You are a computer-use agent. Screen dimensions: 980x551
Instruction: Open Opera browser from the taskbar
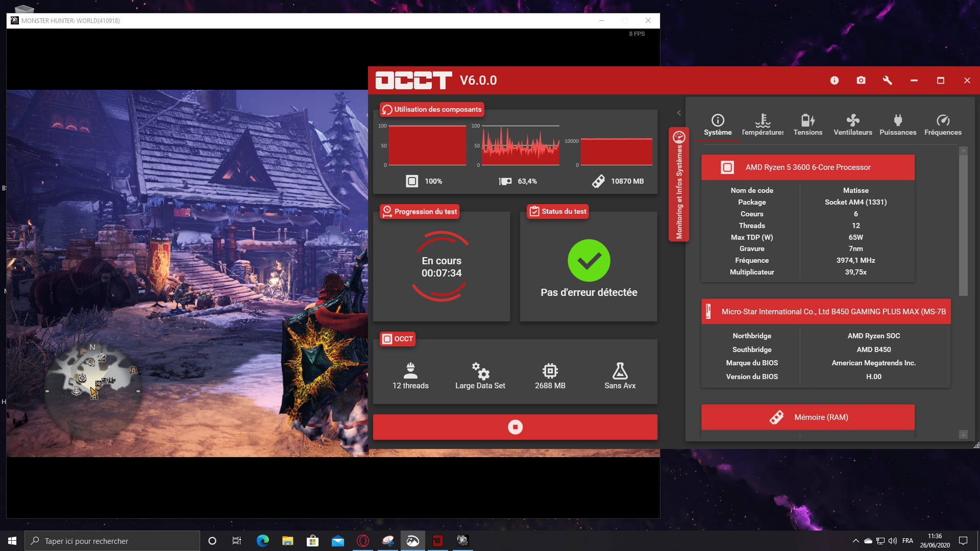click(x=362, y=541)
